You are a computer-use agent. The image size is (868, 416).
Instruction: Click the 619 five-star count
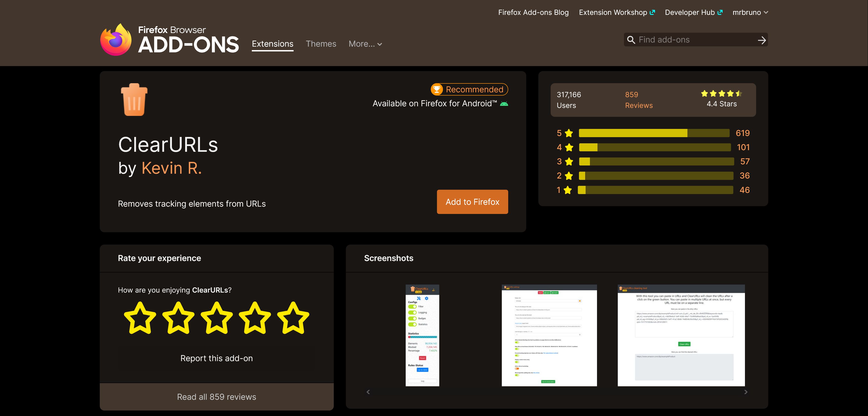(x=743, y=133)
